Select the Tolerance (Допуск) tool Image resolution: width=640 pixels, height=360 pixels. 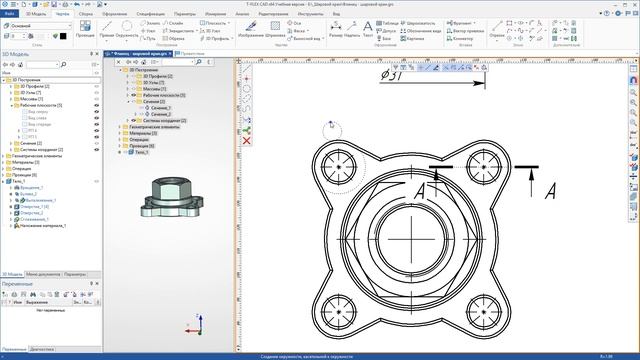coord(386,31)
